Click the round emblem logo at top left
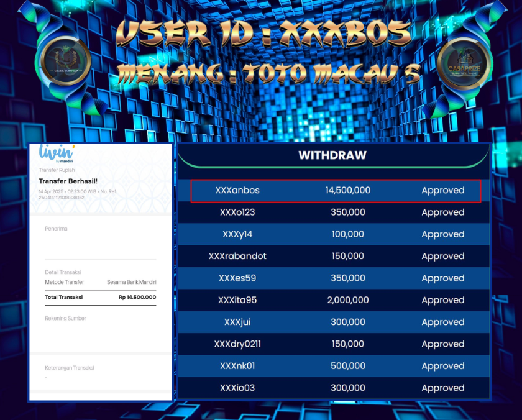This screenshot has width=522, height=420. tap(64, 63)
